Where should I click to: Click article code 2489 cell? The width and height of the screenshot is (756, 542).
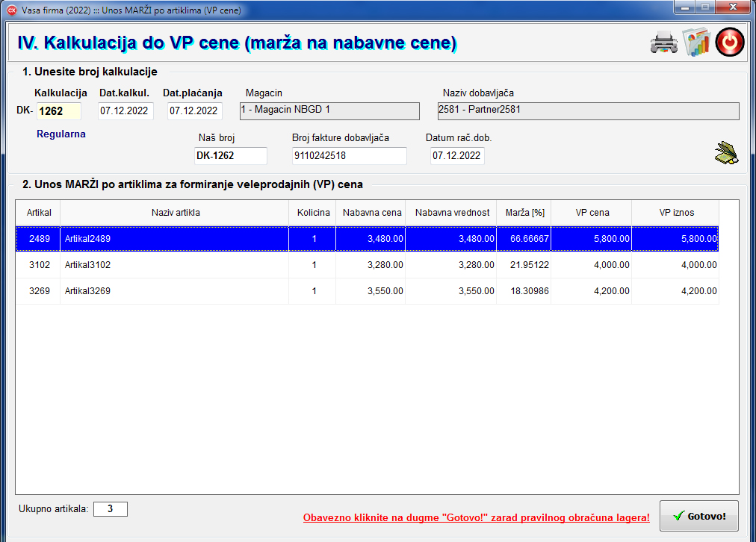pos(39,238)
